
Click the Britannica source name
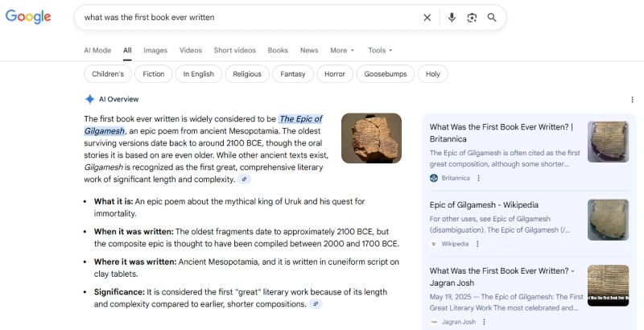pyautogui.click(x=456, y=178)
